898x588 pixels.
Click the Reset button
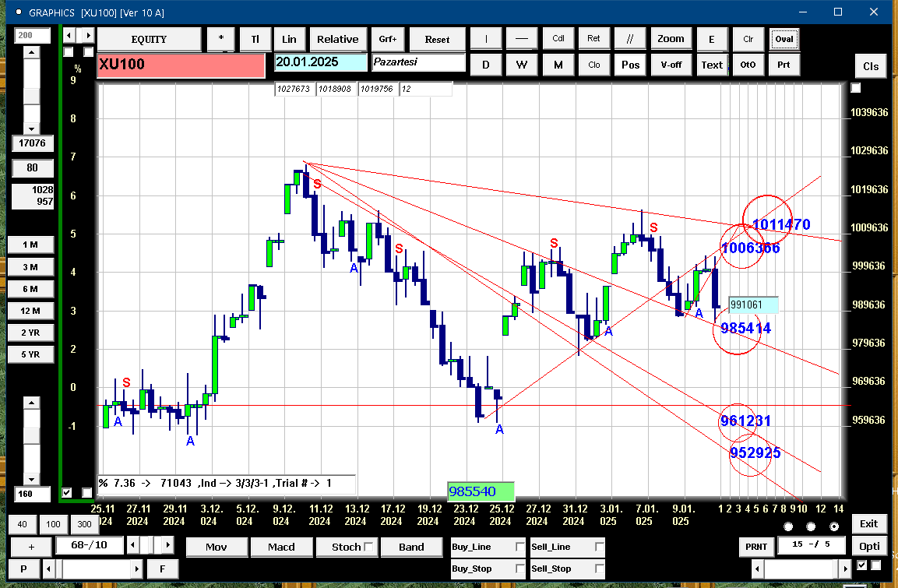(437, 39)
